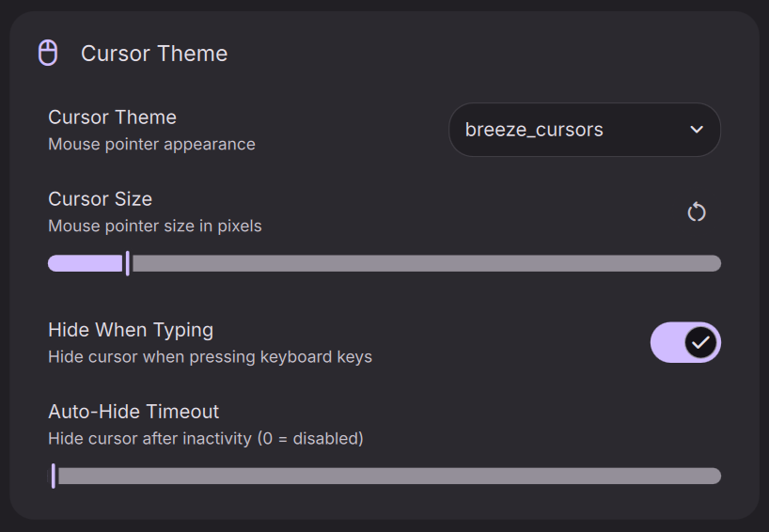
Task: Click the "Cursor Size" setting label
Action: 100,199
